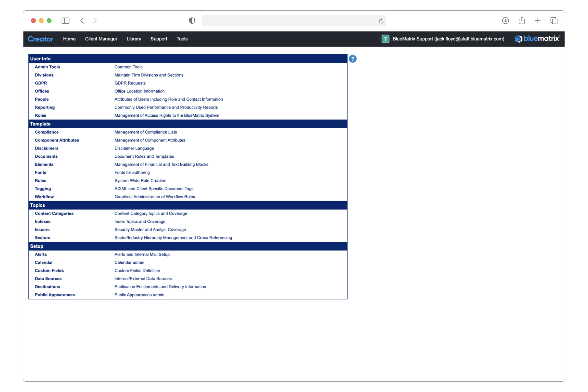
Task: Show tab overview with tabs icon
Action: pos(554,21)
